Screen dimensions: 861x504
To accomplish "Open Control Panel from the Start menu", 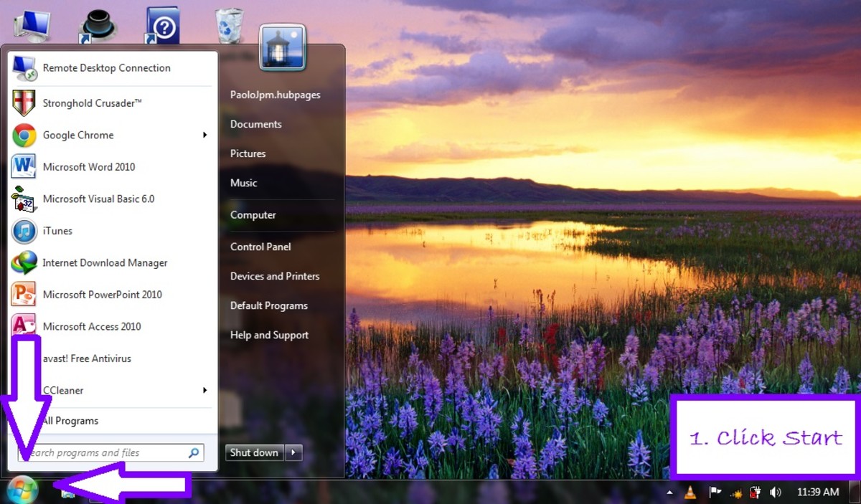I will pos(260,247).
